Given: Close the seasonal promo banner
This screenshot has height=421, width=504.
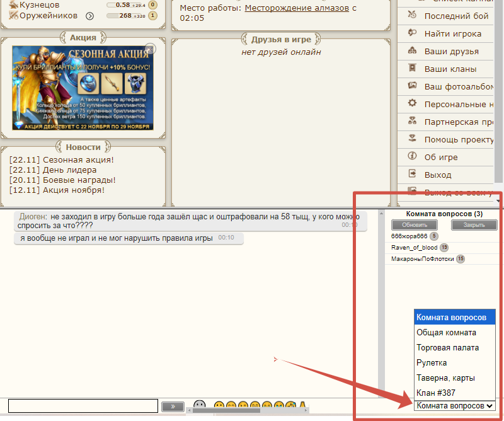Looking at the screenshot, I should (x=150, y=49).
